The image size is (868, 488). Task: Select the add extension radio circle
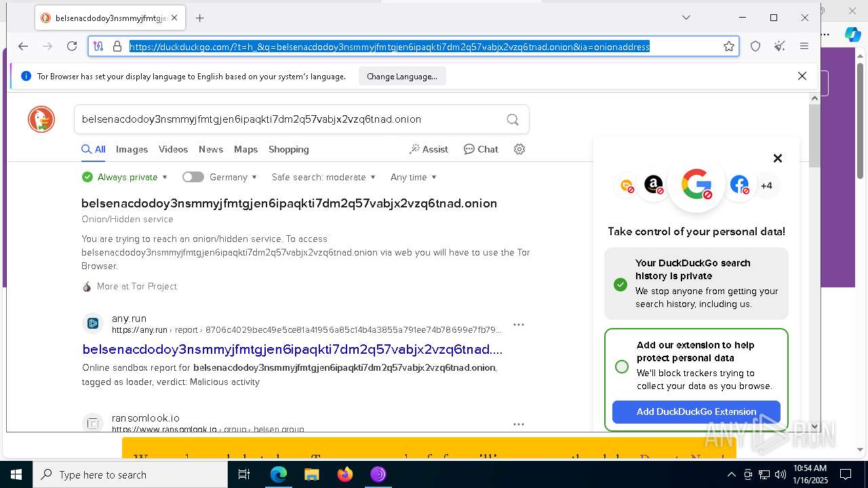pos(621,367)
